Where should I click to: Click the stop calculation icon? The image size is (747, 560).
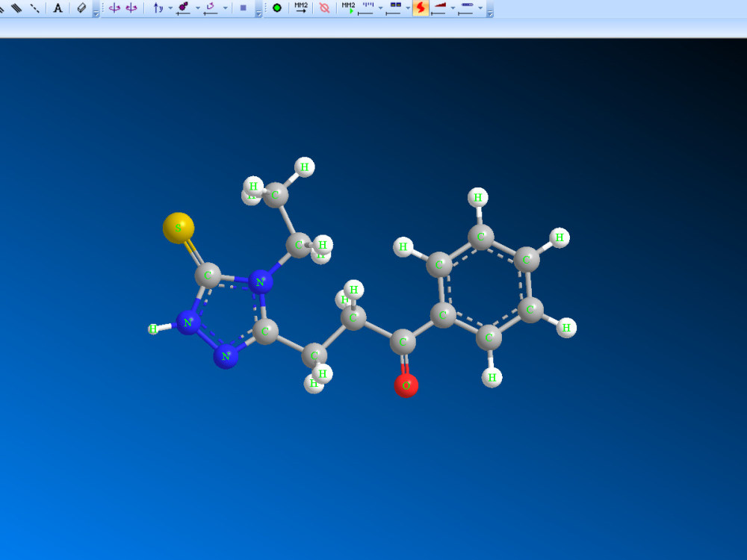(323, 7)
